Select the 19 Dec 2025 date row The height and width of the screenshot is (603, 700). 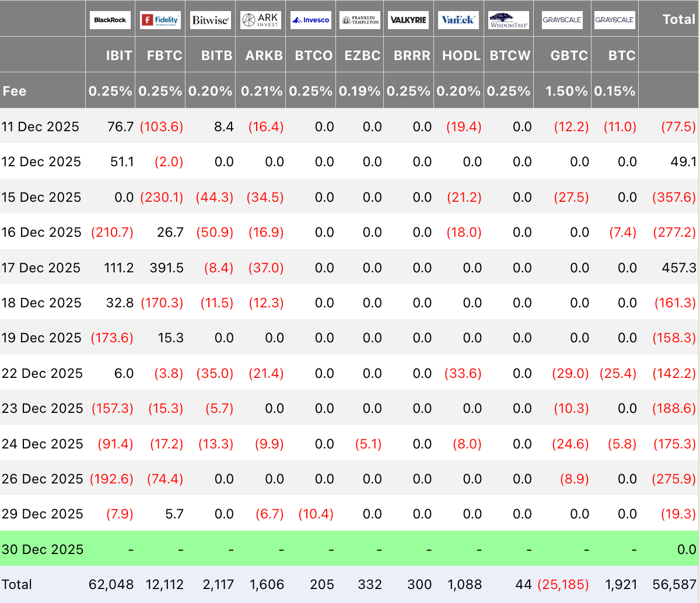tap(350, 338)
